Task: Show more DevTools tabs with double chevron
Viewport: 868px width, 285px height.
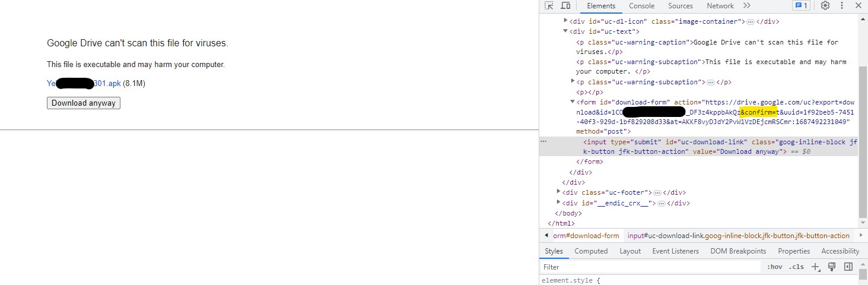Action: [746, 6]
